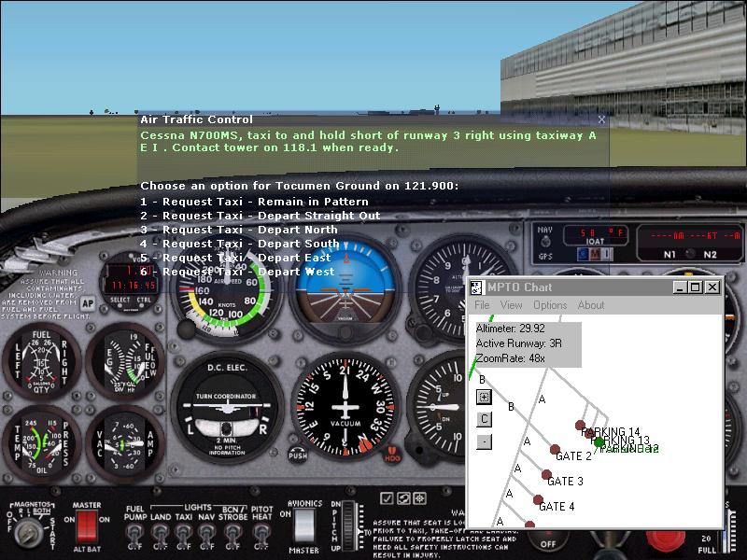The image size is (747, 560).
Task: Click the zoom-in plus button on the MPTO Chart
Action: pyautogui.click(x=484, y=397)
